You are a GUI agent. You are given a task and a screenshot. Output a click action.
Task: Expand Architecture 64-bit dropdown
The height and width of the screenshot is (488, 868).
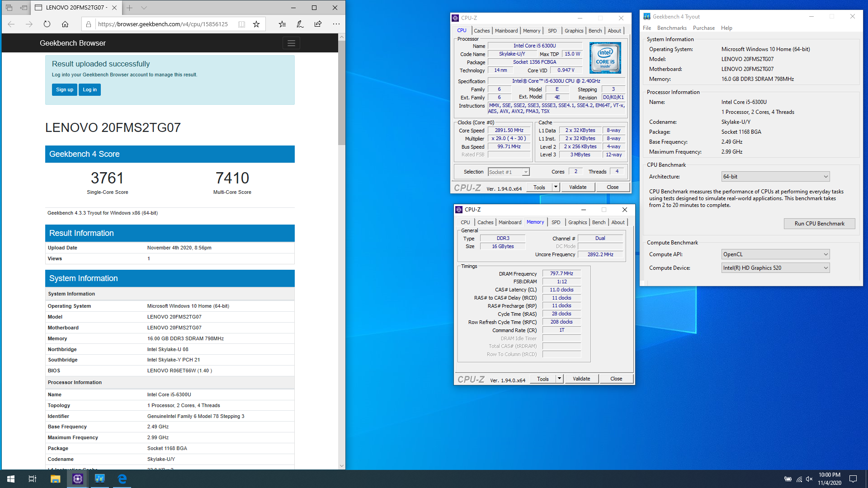pyautogui.click(x=776, y=177)
